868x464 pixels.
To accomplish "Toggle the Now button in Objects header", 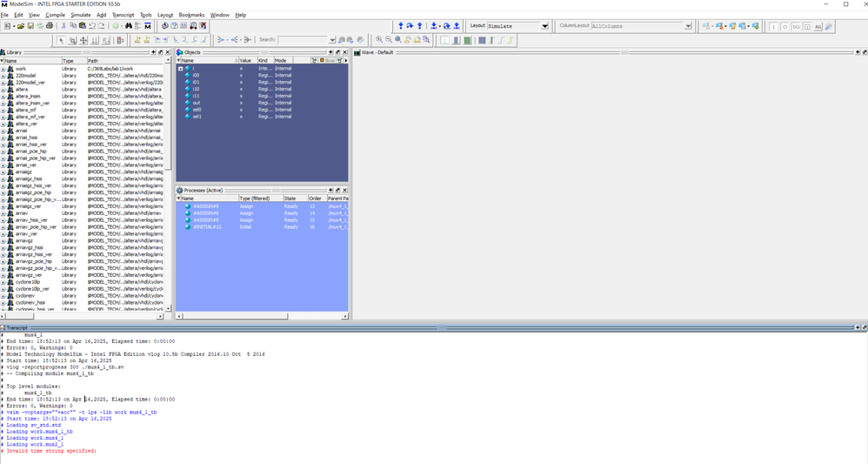I will click(328, 60).
